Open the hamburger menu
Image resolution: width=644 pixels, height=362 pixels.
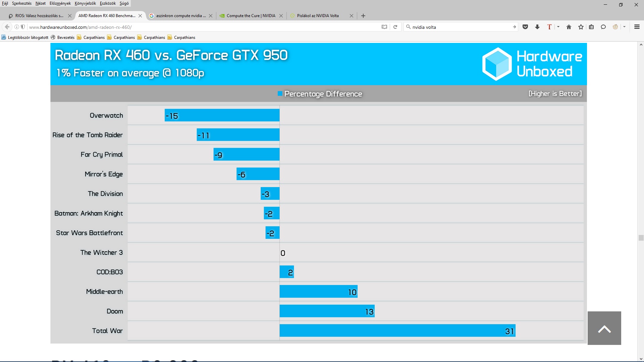click(x=637, y=27)
